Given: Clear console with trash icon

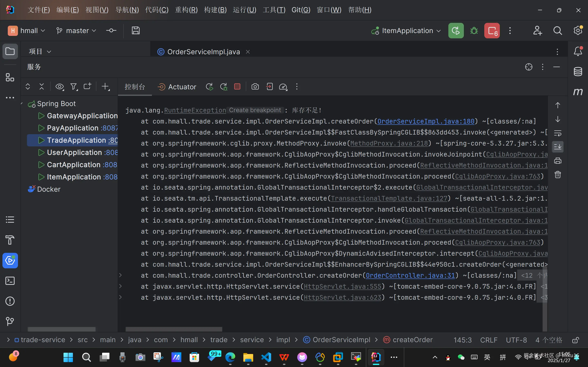Looking at the screenshot, I should [x=558, y=175].
